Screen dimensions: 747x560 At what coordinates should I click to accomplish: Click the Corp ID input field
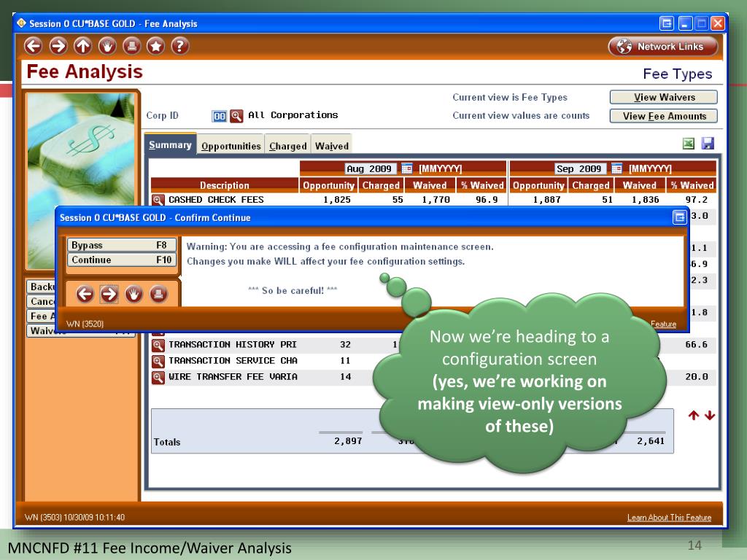(219, 116)
